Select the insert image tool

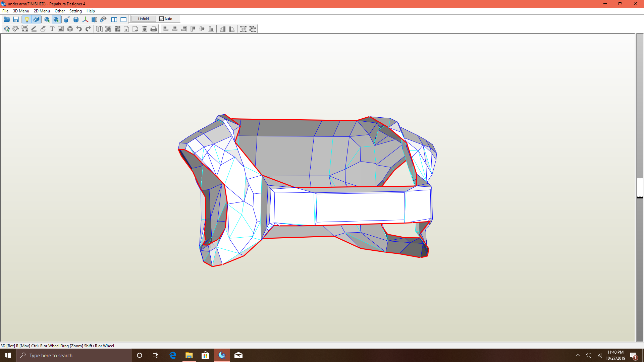(x=61, y=29)
